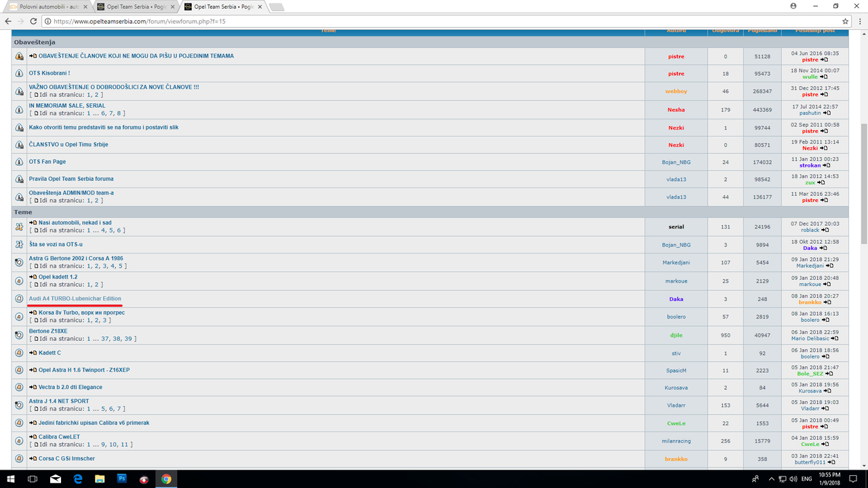Open last post icon beside Bole_SEZ
Viewport: 868px width, 488px height.
click(829, 373)
